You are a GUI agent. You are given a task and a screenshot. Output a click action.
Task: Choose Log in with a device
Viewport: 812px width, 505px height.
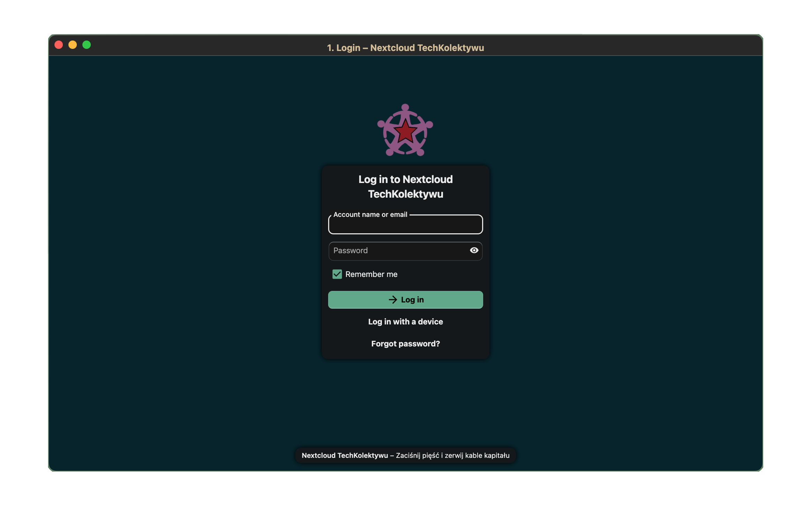(x=405, y=322)
